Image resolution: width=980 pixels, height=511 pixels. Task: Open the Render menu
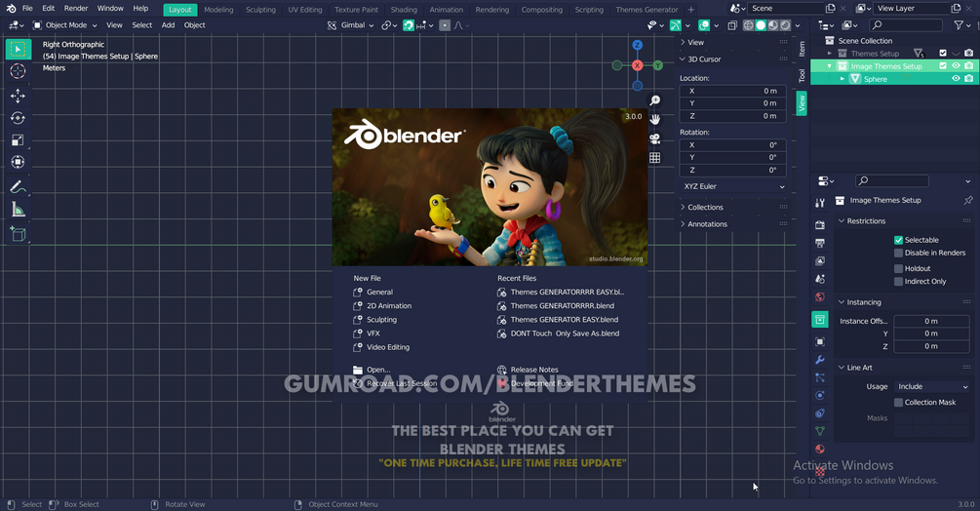point(76,8)
